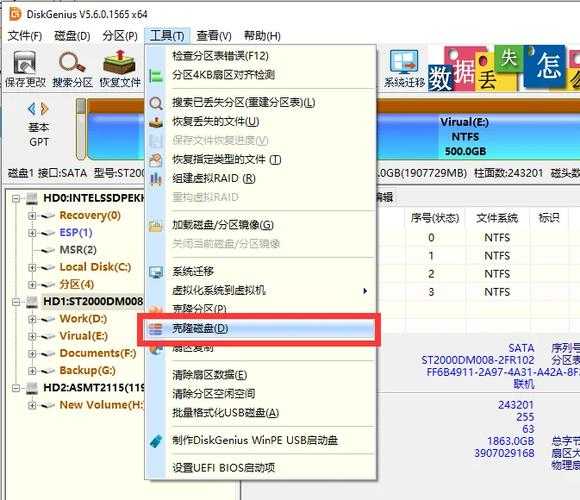Click the capacity value 1863.0GB

[510, 441]
